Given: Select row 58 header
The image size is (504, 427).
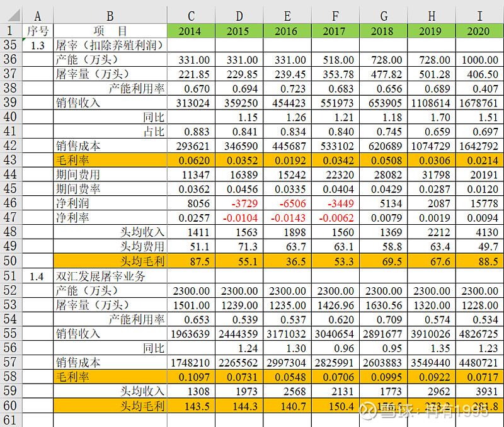Looking at the screenshot, I should click(x=11, y=376).
